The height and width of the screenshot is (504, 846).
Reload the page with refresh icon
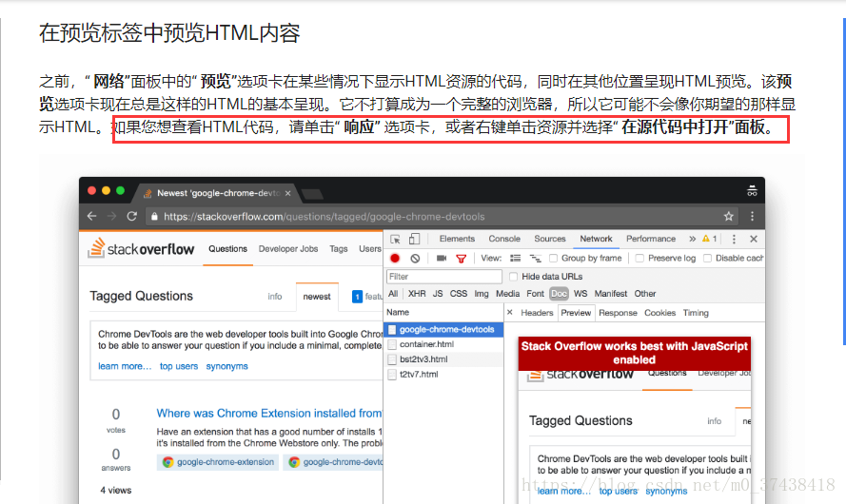[x=131, y=216]
